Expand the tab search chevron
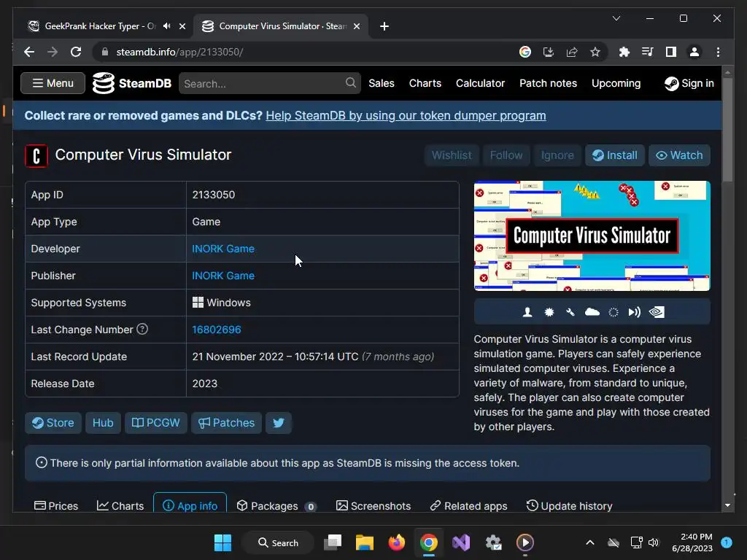 coord(616,18)
